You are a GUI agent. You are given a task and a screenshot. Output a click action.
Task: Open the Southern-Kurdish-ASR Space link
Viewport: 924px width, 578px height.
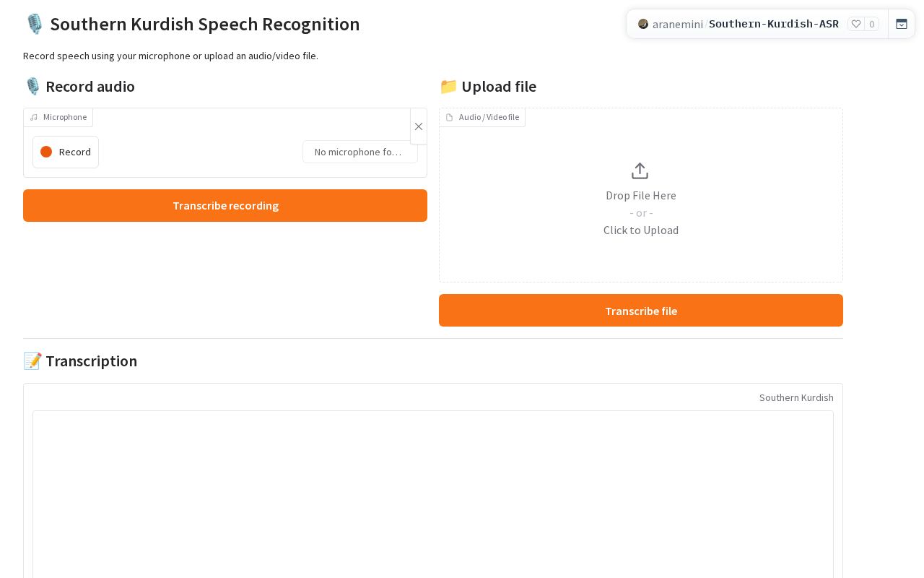click(x=774, y=24)
